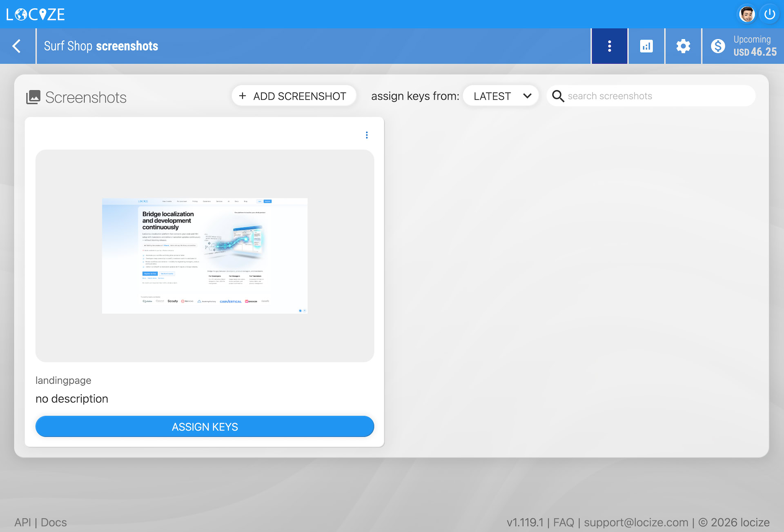This screenshot has width=784, height=532.
Task: Open the FAQ footer link
Action: click(563, 522)
